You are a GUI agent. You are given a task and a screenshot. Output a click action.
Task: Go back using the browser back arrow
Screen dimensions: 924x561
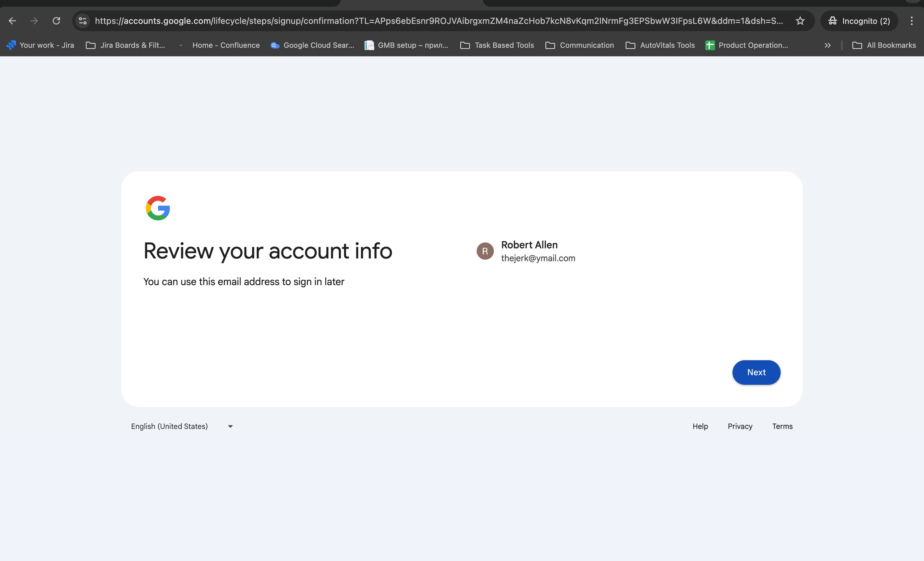12,21
